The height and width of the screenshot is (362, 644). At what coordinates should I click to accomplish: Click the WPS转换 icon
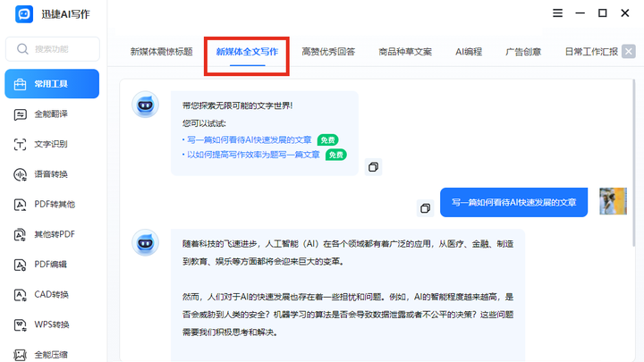pos(20,324)
